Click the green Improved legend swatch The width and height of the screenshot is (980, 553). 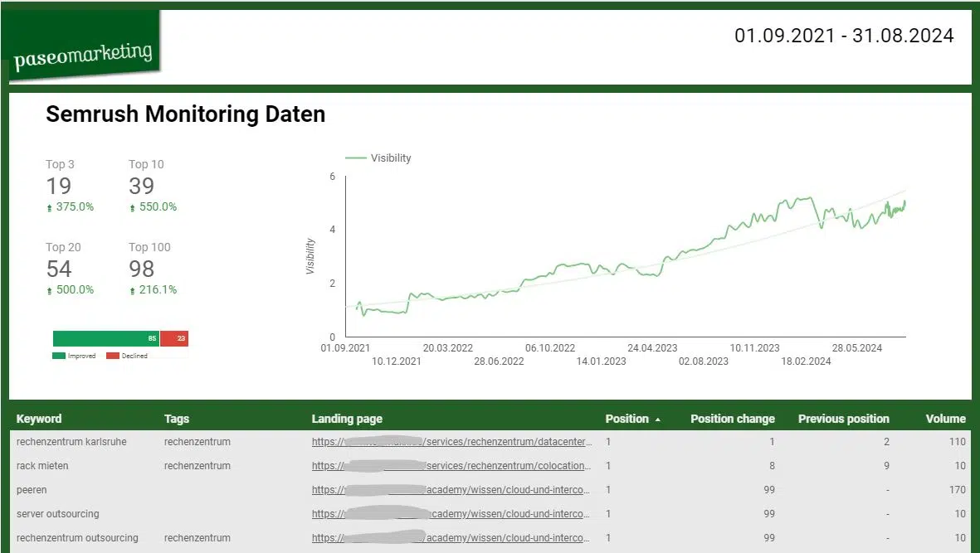(x=59, y=356)
